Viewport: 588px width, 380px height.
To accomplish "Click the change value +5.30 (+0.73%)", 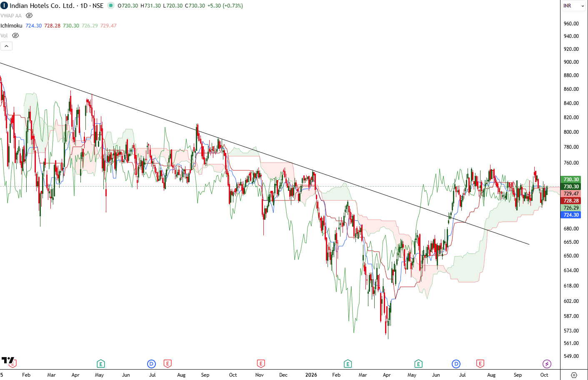I will click(x=225, y=5).
